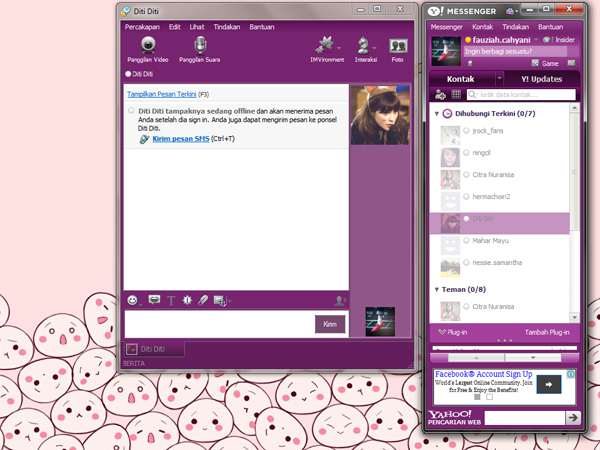The image size is (600, 450).
Task: Select nessie.samantha in the contact list
Action: pyautogui.click(x=499, y=267)
